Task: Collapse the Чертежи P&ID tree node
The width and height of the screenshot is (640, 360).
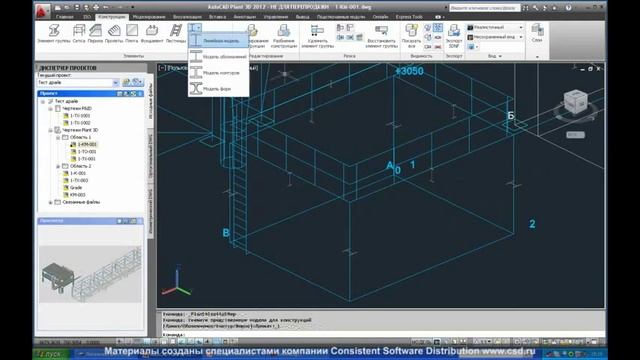Action: pos(51,109)
